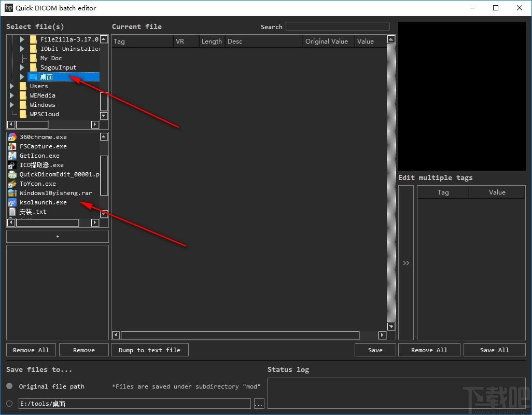Viewport: 532px width, 415px height.
Task: Click the Search input field
Action: pyautogui.click(x=337, y=26)
